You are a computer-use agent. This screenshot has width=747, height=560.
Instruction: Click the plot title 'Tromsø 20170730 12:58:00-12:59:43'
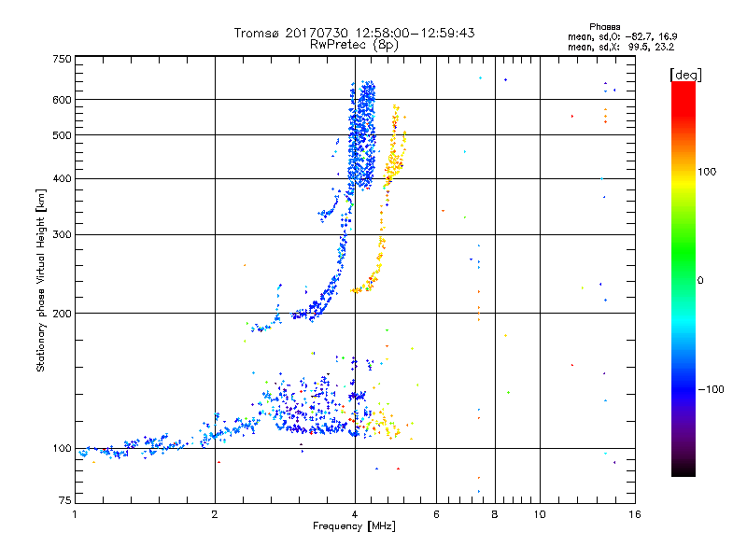coord(354,33)
